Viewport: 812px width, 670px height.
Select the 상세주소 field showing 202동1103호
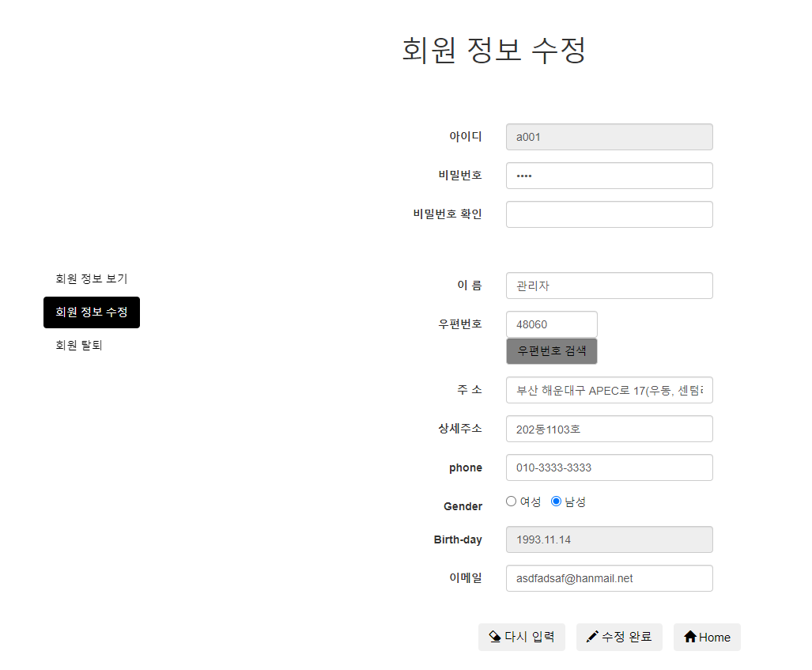click(x=609, y=428)
